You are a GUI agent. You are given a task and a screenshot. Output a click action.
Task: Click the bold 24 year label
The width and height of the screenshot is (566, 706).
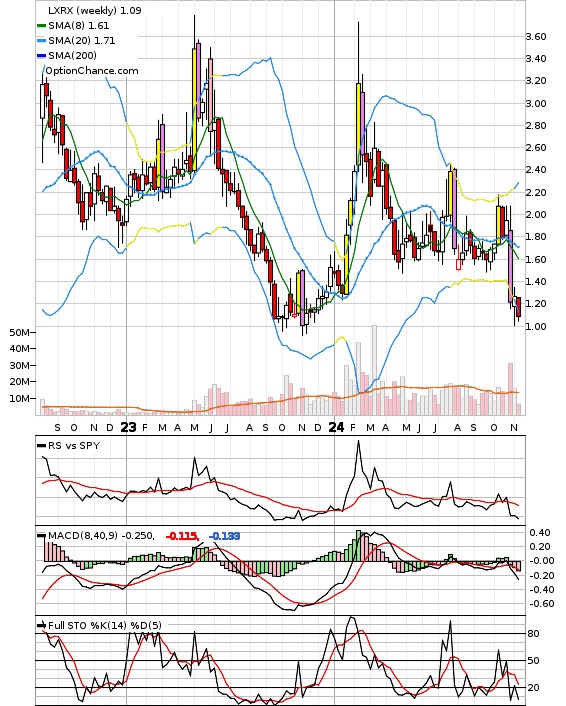(336, 427)
